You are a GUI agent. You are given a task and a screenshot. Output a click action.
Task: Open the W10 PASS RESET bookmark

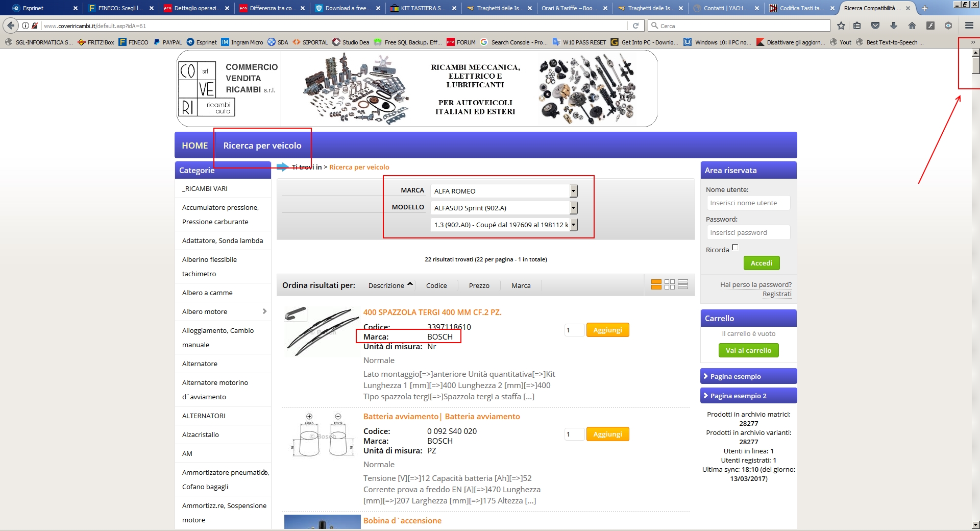point(579,42)
